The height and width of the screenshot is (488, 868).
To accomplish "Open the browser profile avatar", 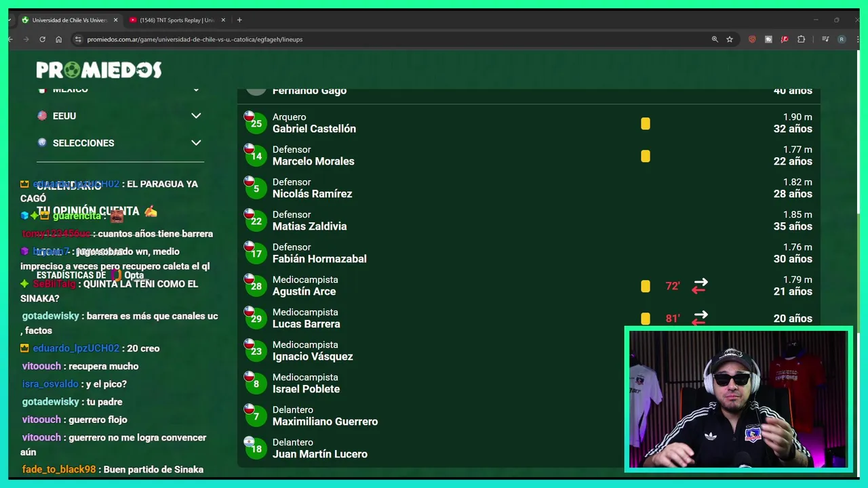I will click(842, 39).
